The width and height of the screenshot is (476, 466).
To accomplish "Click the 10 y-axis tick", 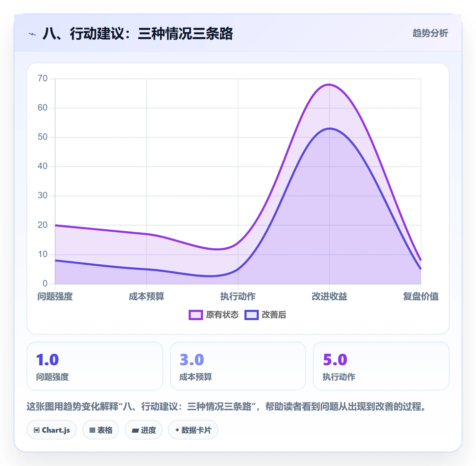I will pyautogui.click(x=42, y=254).
